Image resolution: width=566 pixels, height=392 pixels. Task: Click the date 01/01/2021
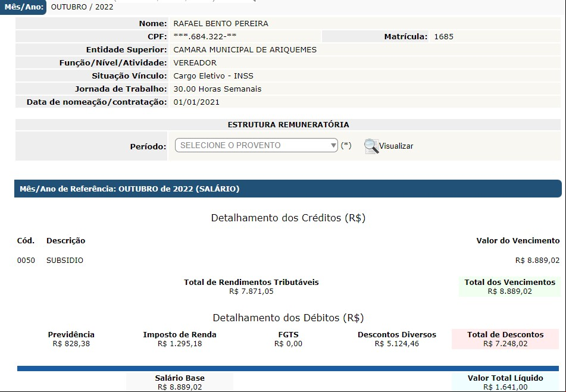[196, 102]
